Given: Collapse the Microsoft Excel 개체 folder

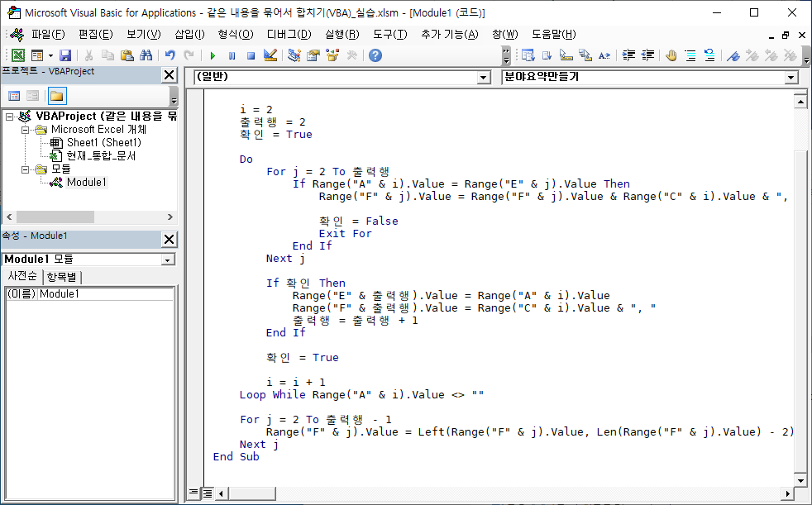Looking at the screenshot, I should 25,130.
